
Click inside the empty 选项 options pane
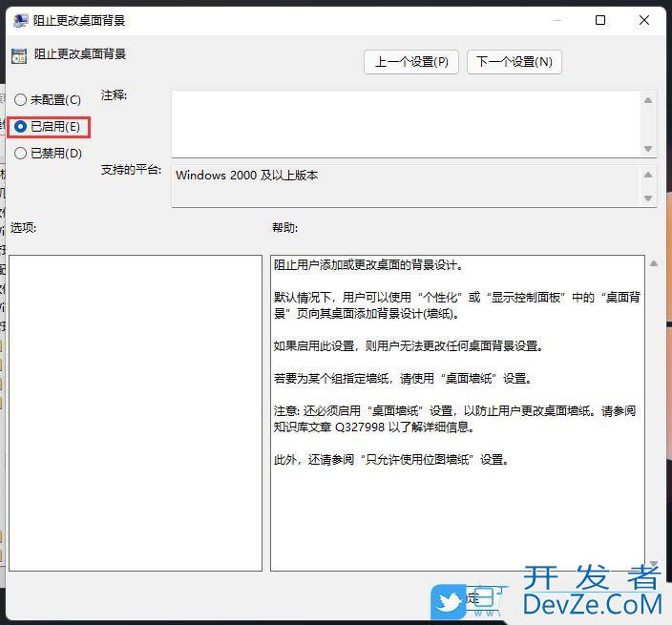pyautogui.click(x=136, y=413)
